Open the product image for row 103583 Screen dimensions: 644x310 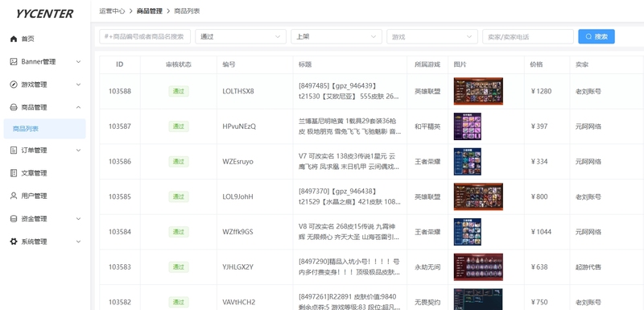(478, 267)
